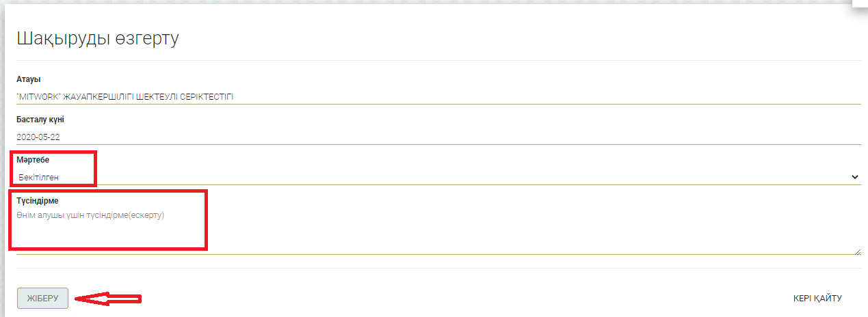Click the Атауы field label
868x317 pixels.
(28, 80)
